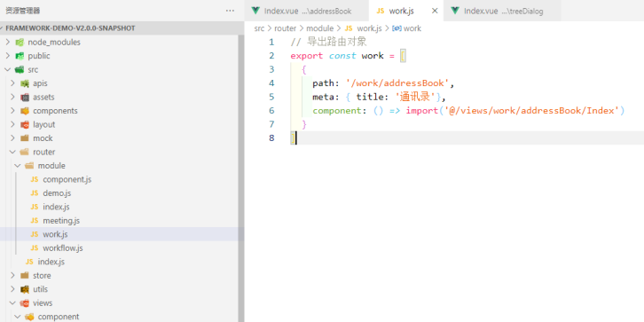
Task: Collapse the src folder chevron
Action: [7, 69]
